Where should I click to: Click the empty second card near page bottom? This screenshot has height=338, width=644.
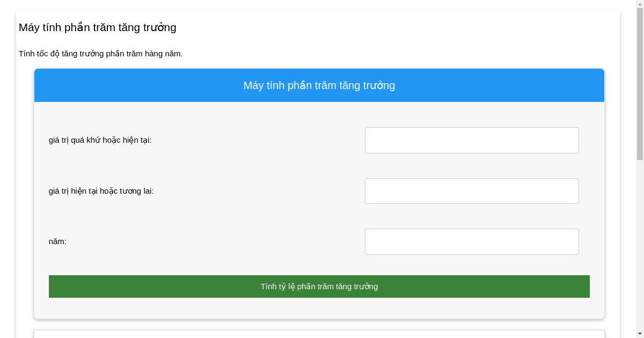click(319, 333)
